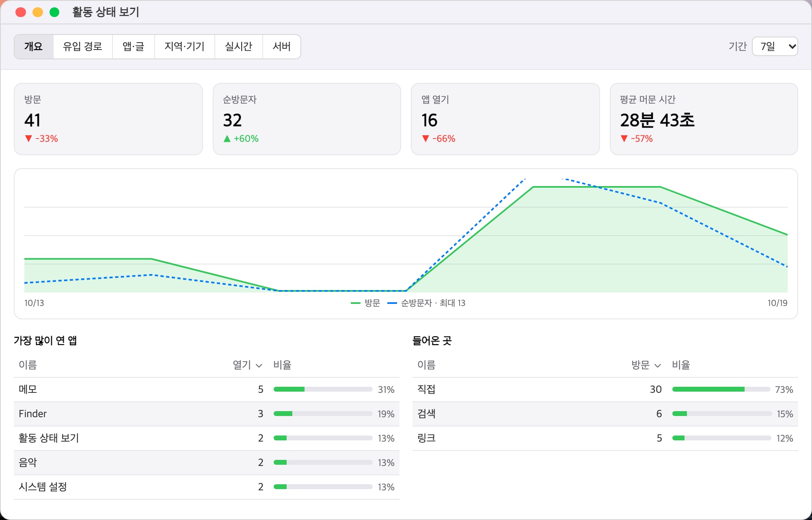Viewport: 812px width, 520px height.
Task: Click the 10/19 chart date label
Action: (x=777, y=303)
